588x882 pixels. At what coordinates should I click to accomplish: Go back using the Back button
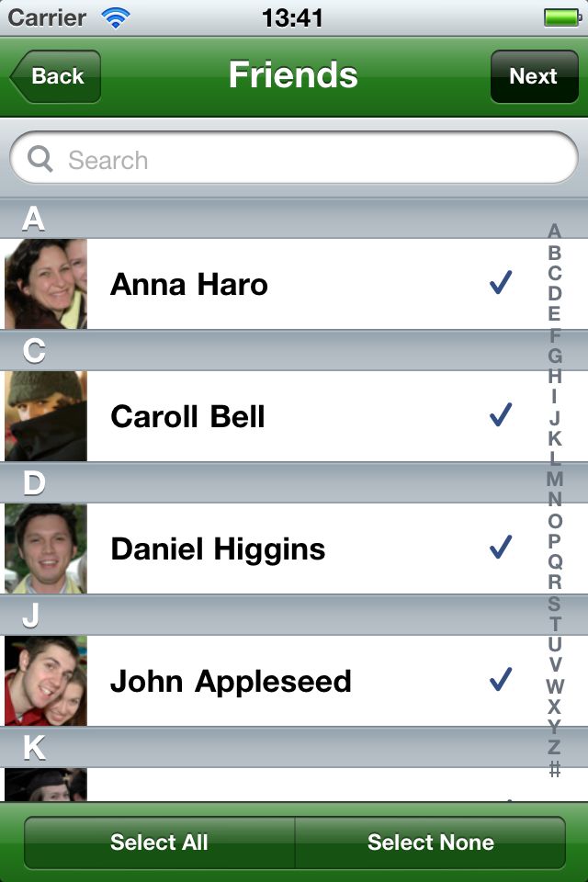tap(55, 76)
